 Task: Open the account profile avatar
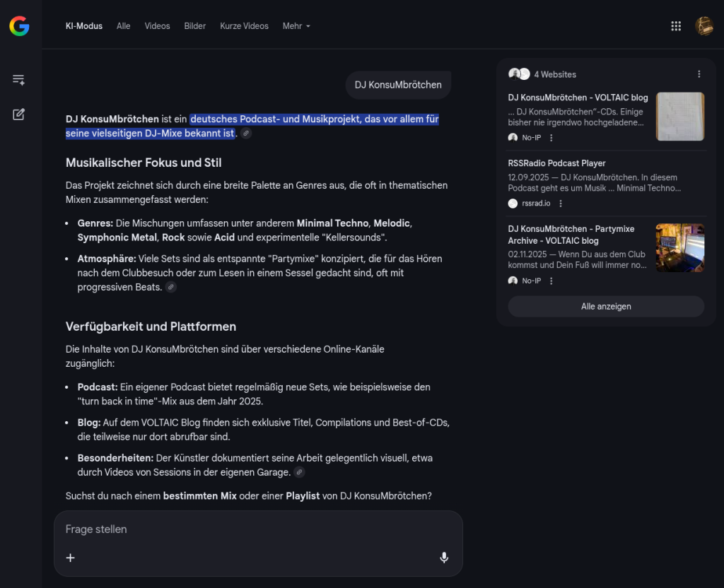[x=703, y=26]
